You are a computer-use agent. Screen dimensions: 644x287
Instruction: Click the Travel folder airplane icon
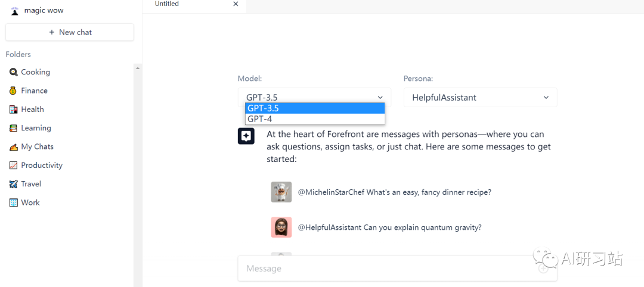(x=14, y=184)
